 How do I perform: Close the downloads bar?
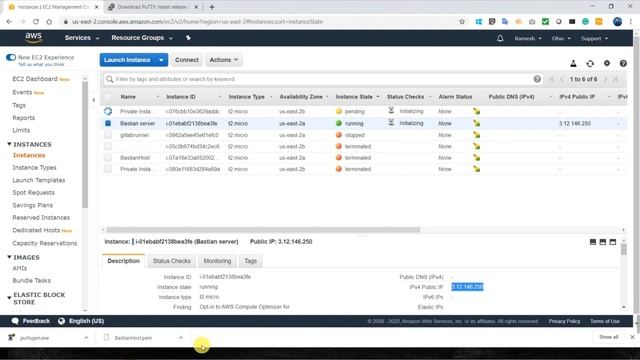(632, 337)
